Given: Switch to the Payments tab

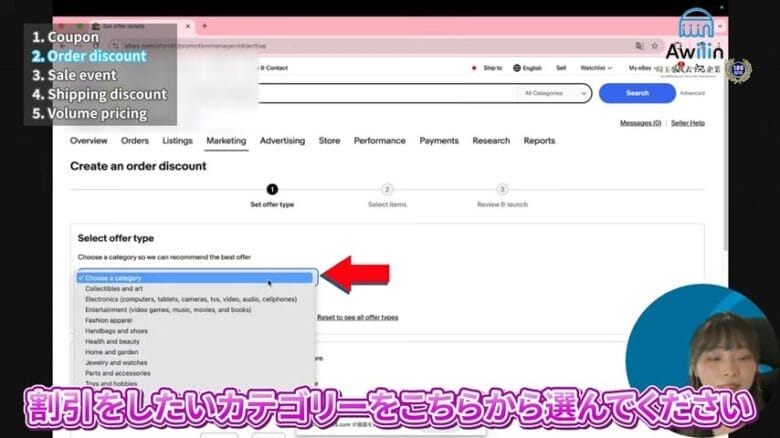Looking at the screenshot, I should coord(439,141).
